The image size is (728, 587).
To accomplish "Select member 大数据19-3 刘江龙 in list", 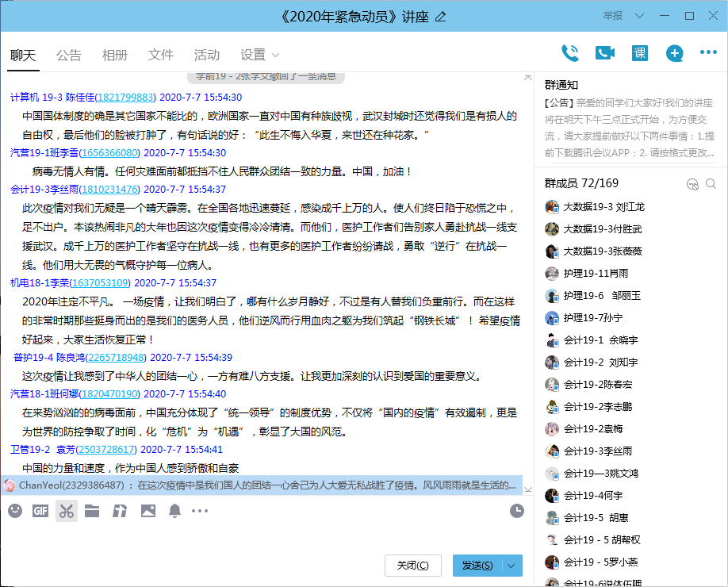I will point(603,207).
